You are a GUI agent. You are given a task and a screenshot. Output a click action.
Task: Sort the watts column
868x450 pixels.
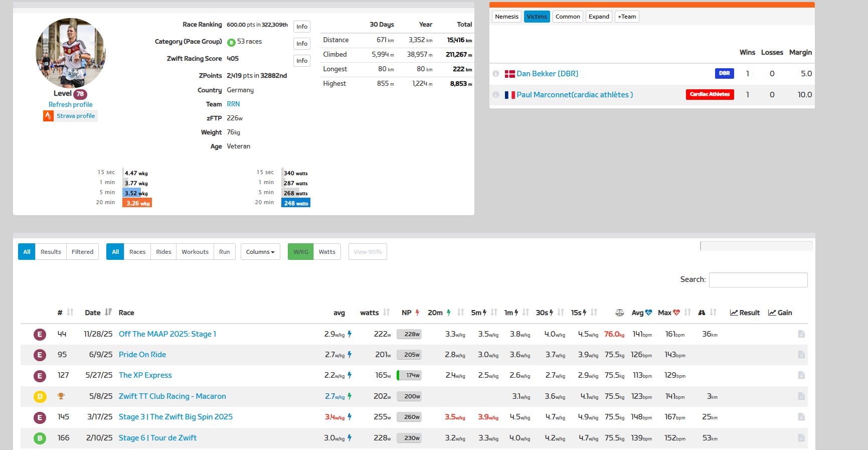(386, 313)
